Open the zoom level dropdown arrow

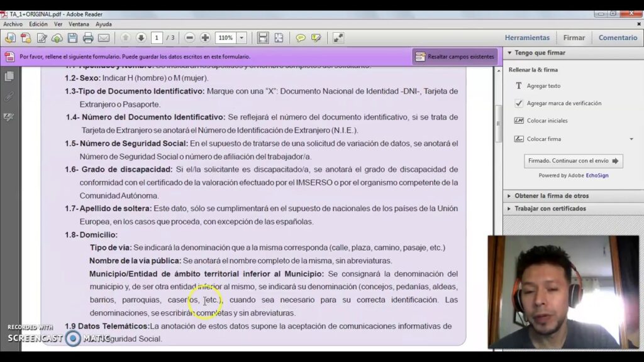pyautogui.click(x=241, y=38)
